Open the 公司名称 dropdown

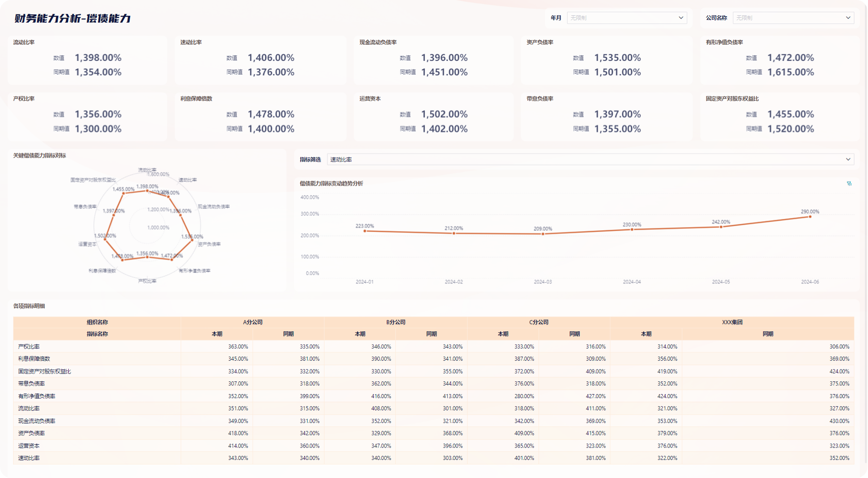(x=793, y=18)
